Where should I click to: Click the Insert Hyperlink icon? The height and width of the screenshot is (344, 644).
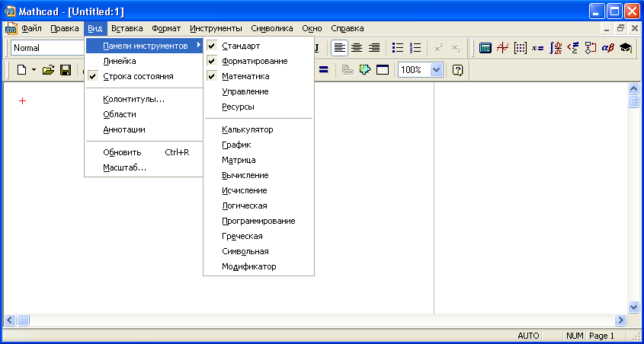348,70
